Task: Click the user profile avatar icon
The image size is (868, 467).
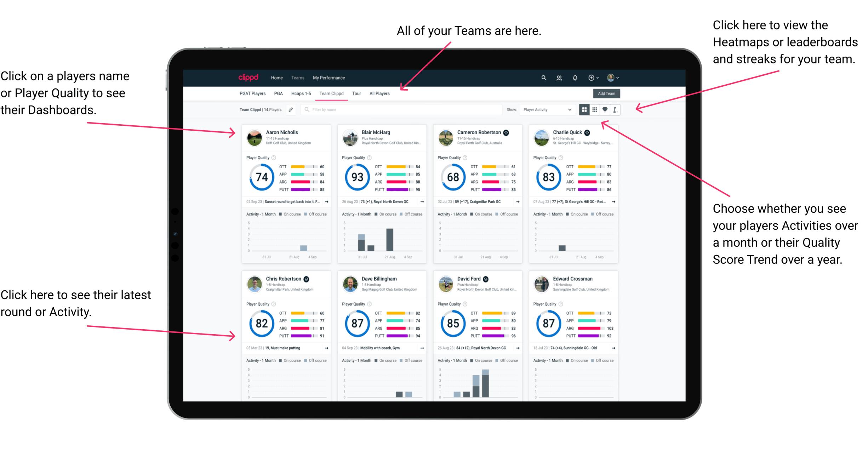Action: click(x=611, y=77)
